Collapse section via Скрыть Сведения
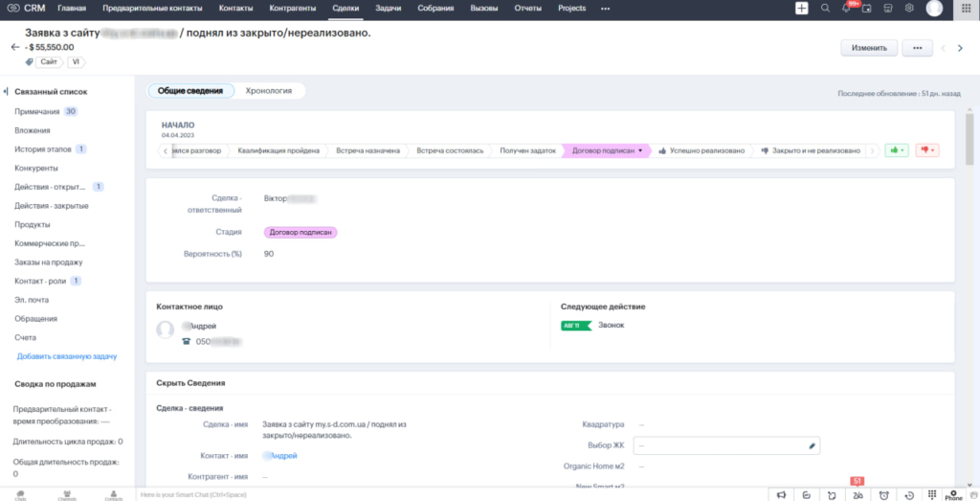980x501 pixels. click(190, 383)
